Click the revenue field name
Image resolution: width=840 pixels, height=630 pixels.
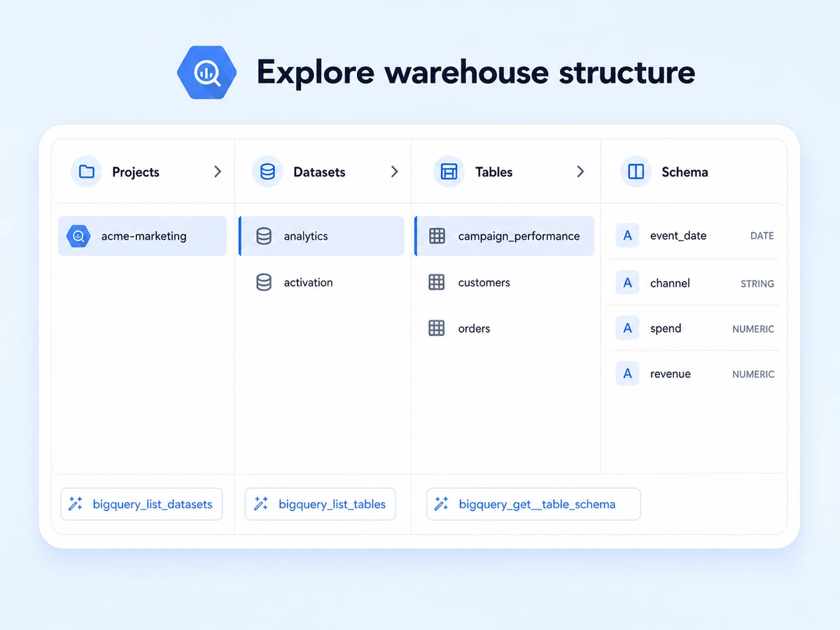(x=671, y=374)
